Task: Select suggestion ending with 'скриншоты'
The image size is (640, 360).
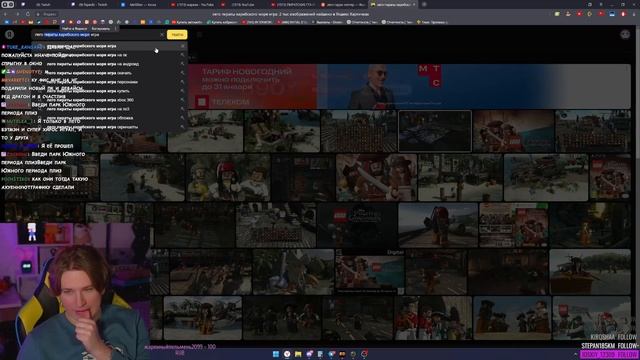Action: [x=109, y=127]
